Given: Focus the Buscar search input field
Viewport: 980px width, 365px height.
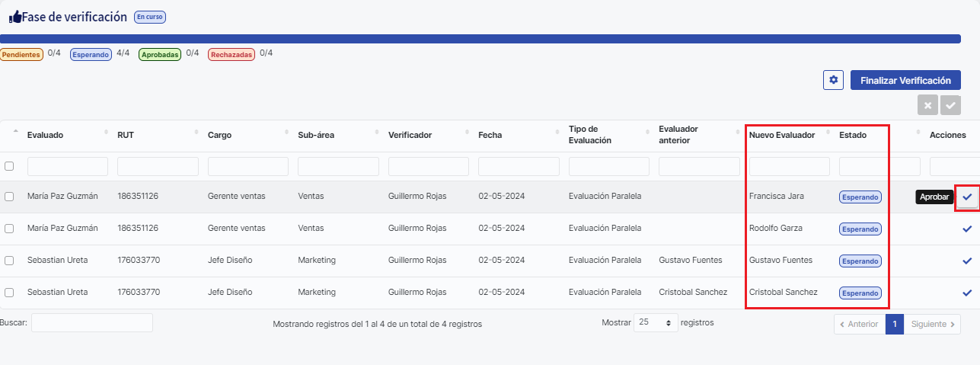Looking at the screenshot, I should [91, 323].
